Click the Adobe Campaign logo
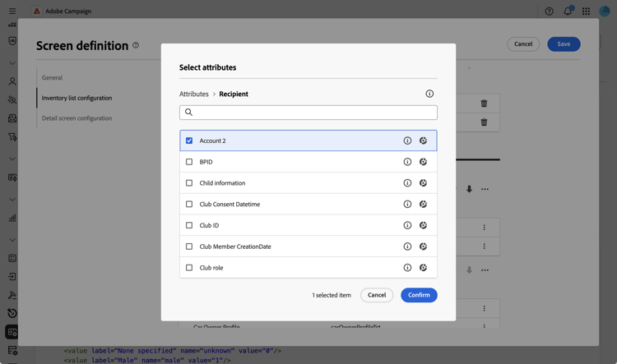This screenshot has height=364, width=617. [x=37, y=12]
